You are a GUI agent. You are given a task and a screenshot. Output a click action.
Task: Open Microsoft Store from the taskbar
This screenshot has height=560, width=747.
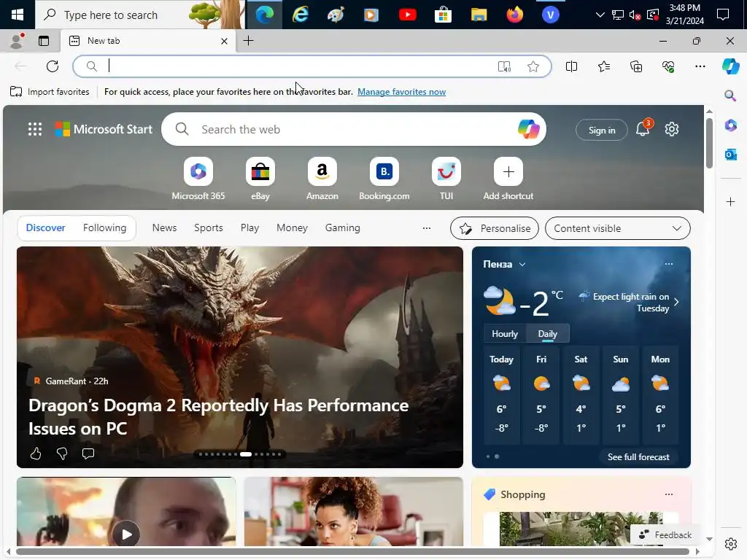pos(443,15)
